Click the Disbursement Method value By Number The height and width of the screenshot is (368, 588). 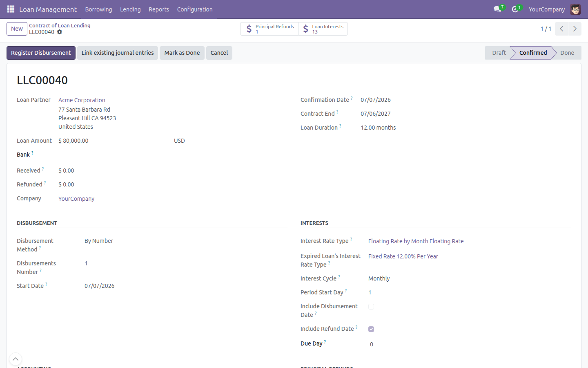pos(99,241)
